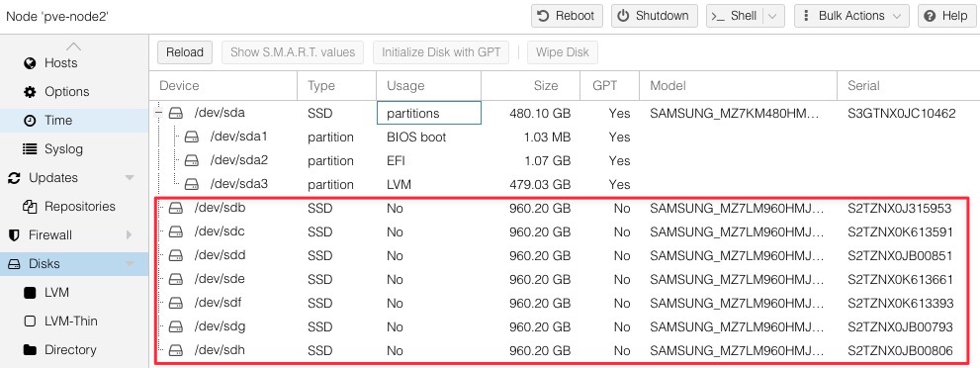
Task: Open Hosts in the sidebar
Action: point(60,63)
